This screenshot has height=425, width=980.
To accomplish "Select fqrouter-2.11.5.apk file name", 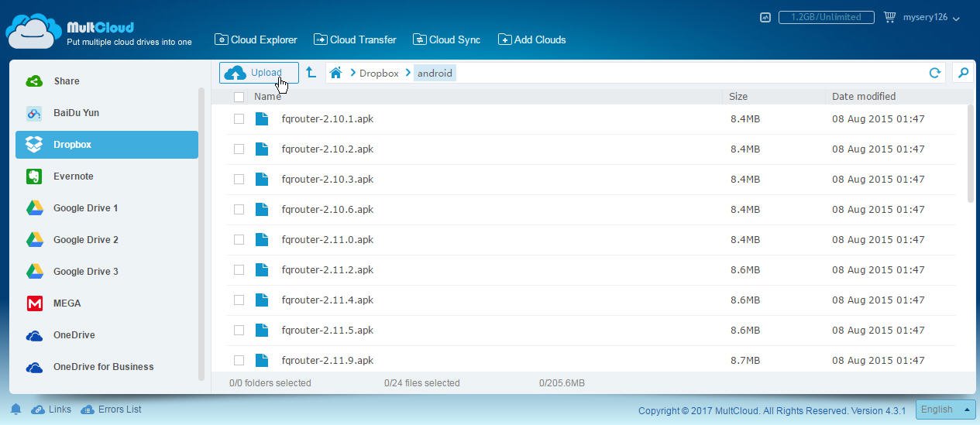I will coord(328,330).
